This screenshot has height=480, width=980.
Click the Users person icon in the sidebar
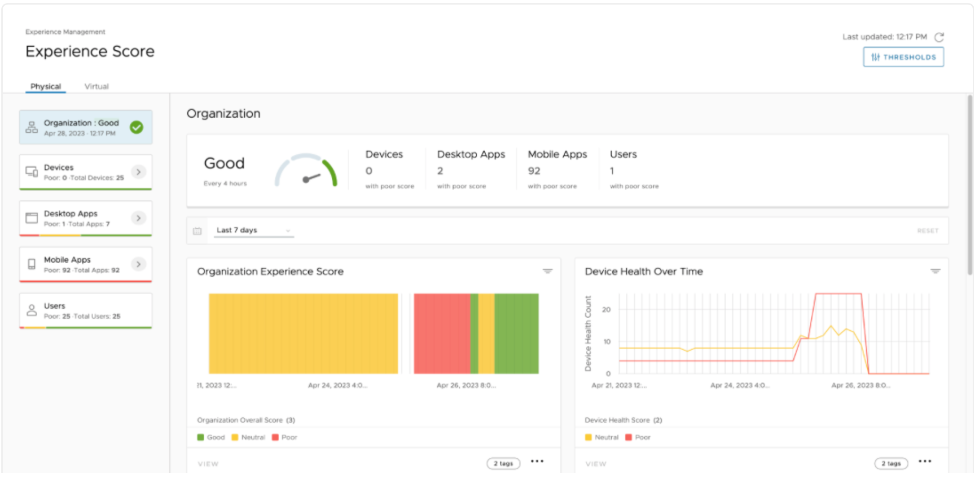32,310
